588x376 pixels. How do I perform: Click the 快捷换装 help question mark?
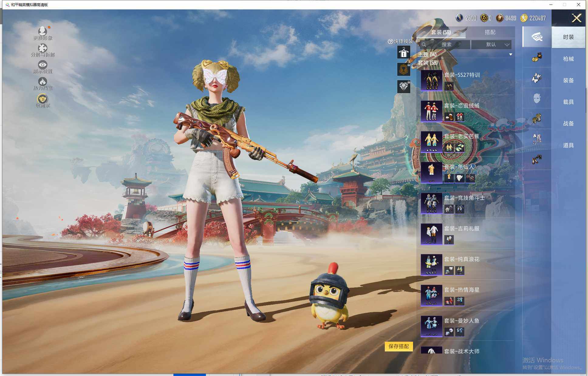click(x=390, y=42)
